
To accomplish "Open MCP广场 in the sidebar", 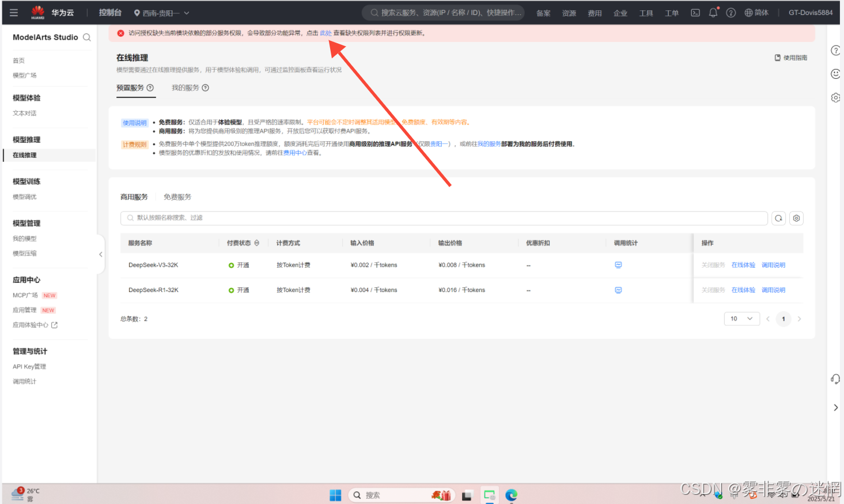I will point(25,295).
